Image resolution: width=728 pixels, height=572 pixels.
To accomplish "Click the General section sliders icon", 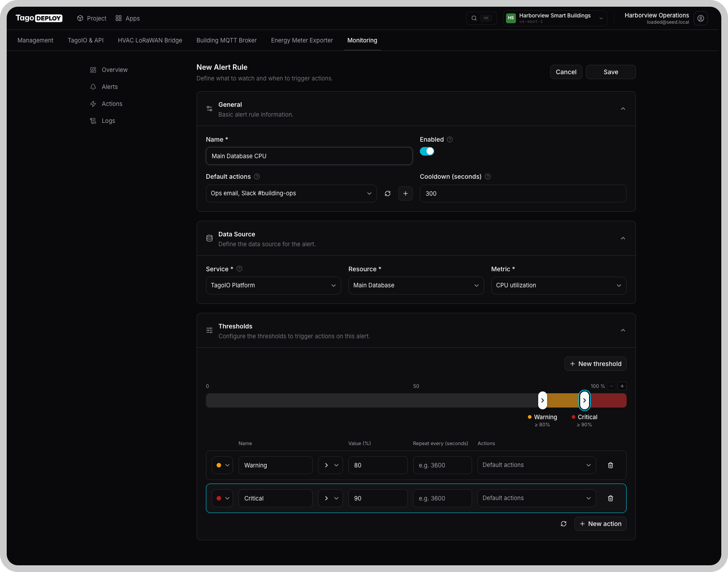I will point(209,109).
